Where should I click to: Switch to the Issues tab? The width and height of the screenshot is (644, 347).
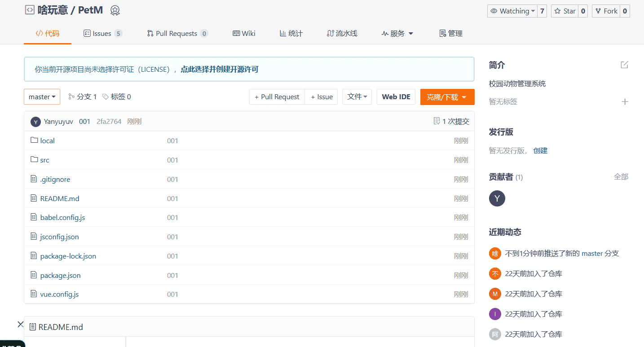pyautogui.click(x=102, y=34)
